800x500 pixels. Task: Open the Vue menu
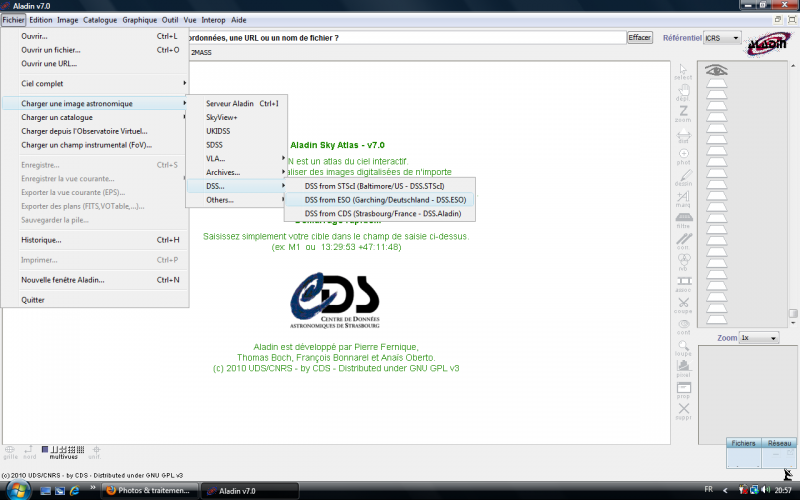coord(190,20)
